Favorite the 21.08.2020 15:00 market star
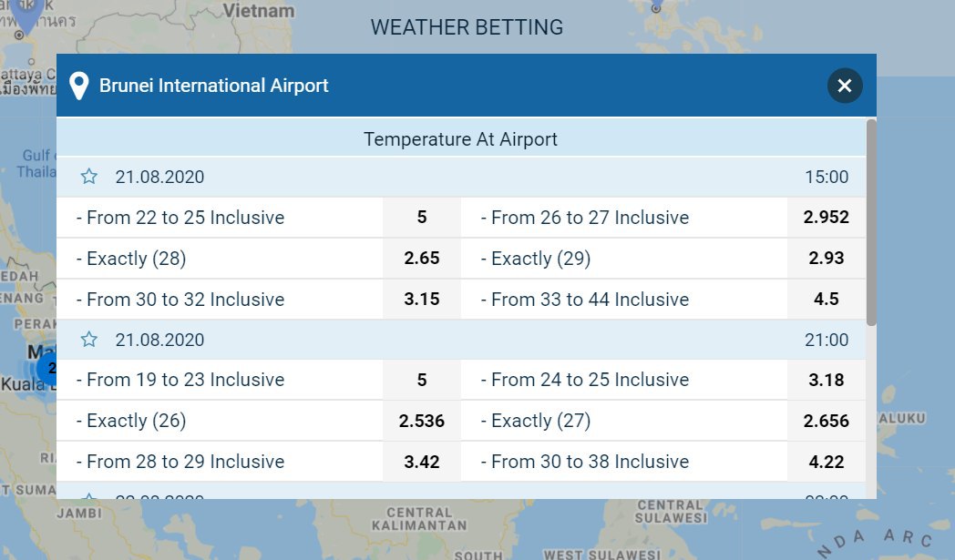 pyautogui.click(x=89, y=177)
